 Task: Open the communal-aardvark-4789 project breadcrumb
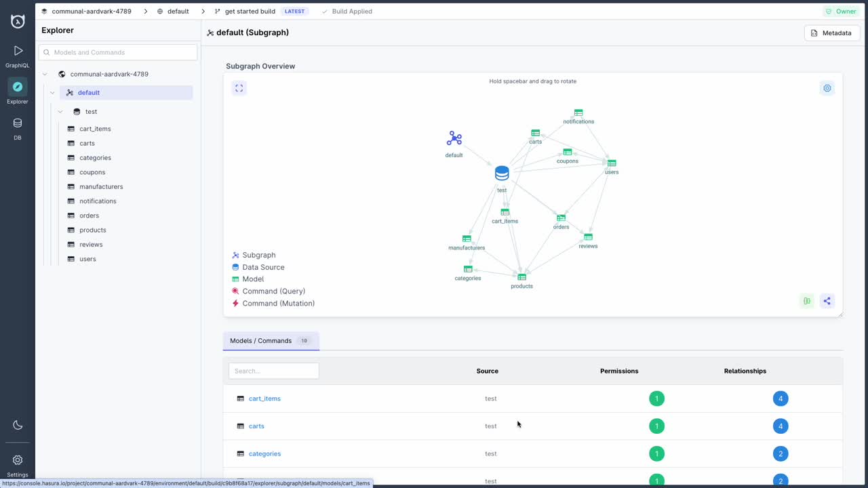[x=86, y=12]
